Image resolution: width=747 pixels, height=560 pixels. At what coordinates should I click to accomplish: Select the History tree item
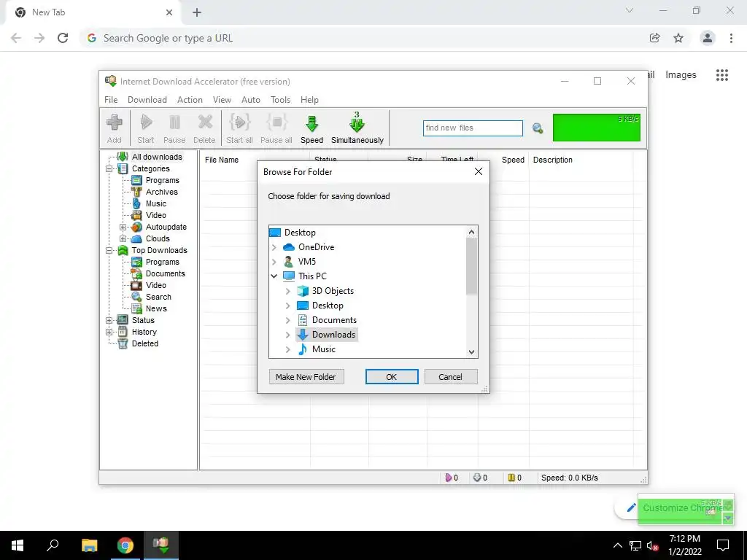point(144,332)
